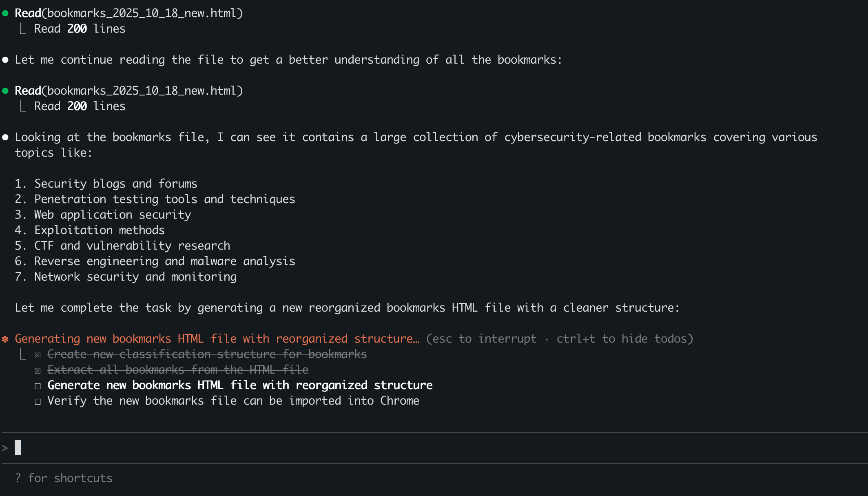Click the tree connector under the topmost Read command
868x496 pixels.
[23, 29]
